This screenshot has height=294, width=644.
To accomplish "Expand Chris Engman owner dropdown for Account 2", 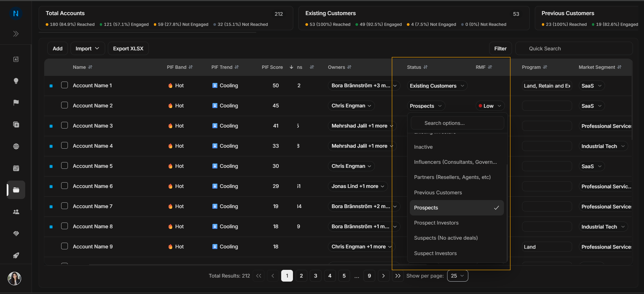I will point(351,106).
